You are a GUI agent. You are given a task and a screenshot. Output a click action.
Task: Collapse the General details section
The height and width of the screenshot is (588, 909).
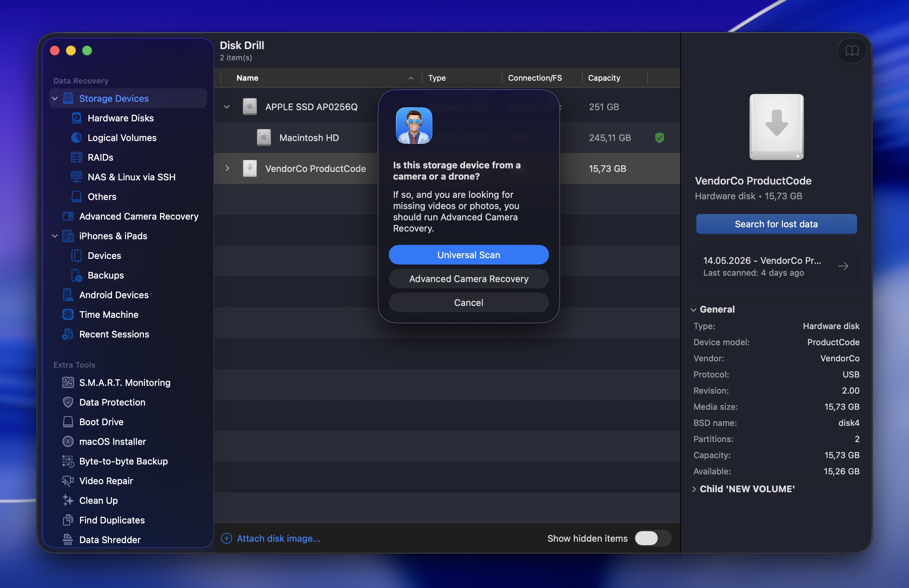point(694,310)
